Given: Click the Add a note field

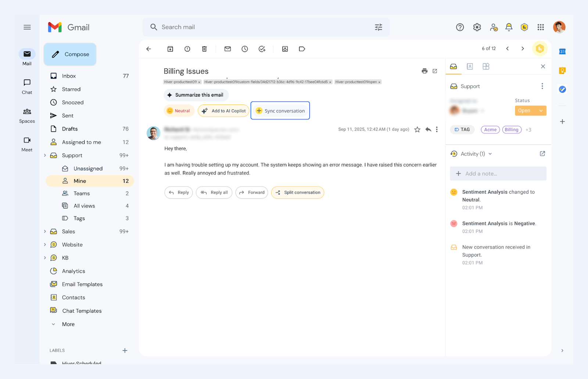Looking at the screenshot, I should coord(498,174).
